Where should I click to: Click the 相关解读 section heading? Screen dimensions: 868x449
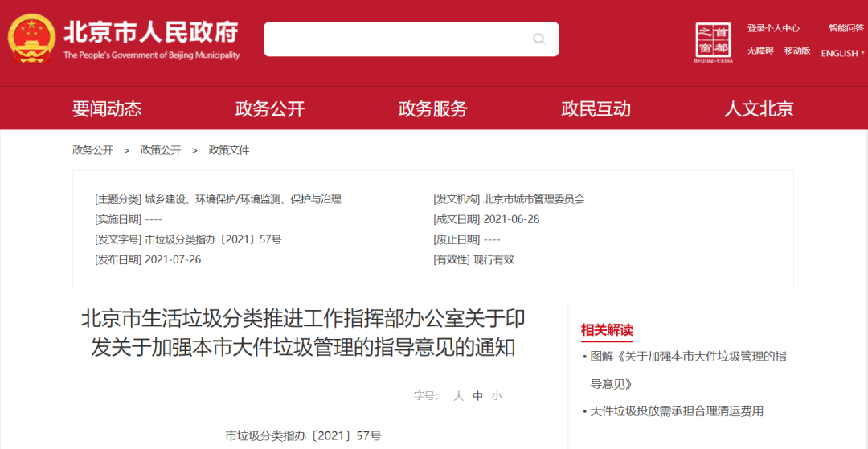point(607,331)
